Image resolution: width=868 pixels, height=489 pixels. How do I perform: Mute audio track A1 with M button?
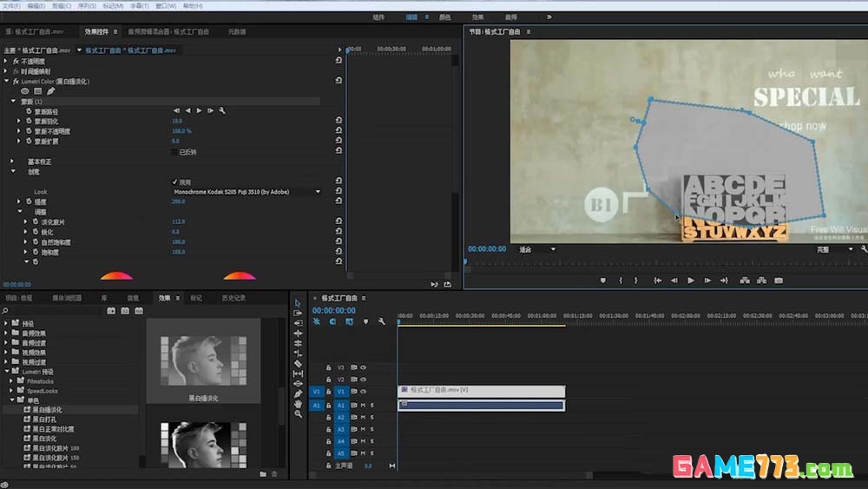[363, 405]
